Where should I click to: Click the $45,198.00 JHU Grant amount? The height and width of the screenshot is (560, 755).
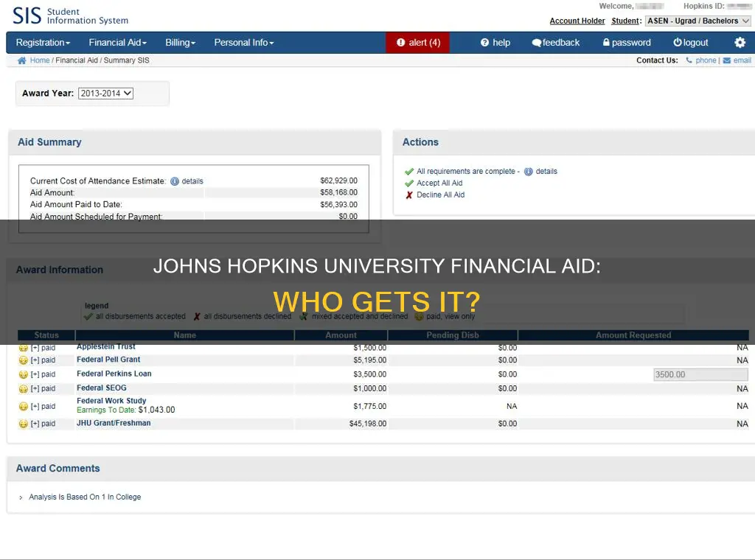coord(368,424)
